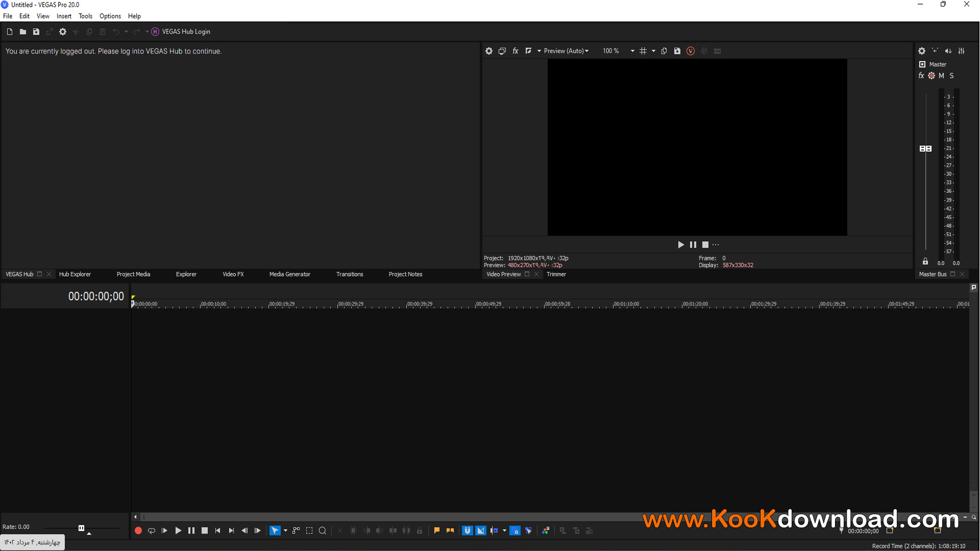This screenshot has width=980, height=551.
Task: Open the Options menu
Action: (110, 16)
